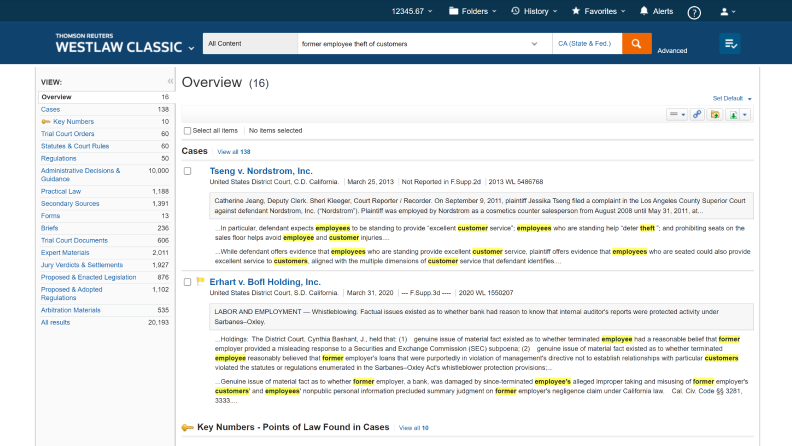The height and width of the screenshot is (446, 792).
Task: Click the search query input field
Action: (x=415, y=44)
